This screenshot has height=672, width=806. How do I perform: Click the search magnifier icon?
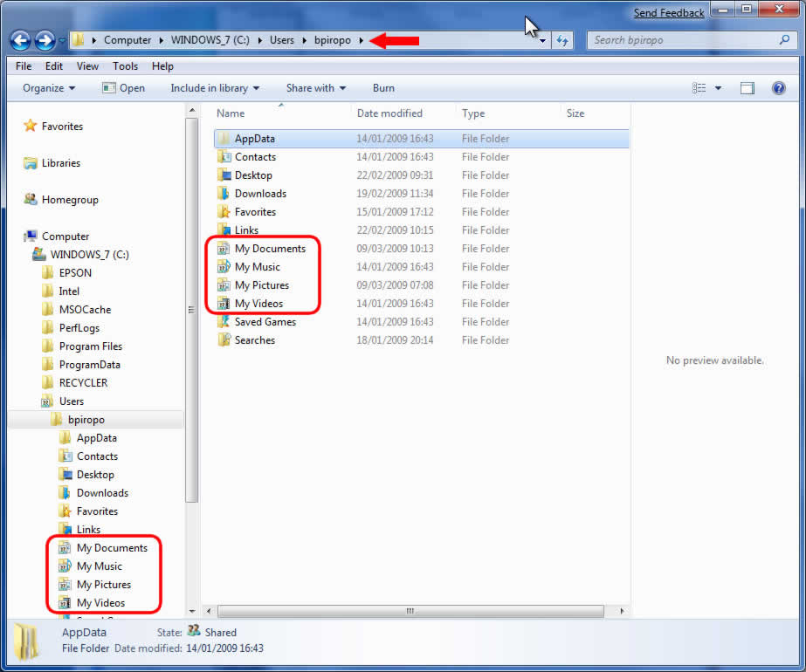(x=784, y=39)
